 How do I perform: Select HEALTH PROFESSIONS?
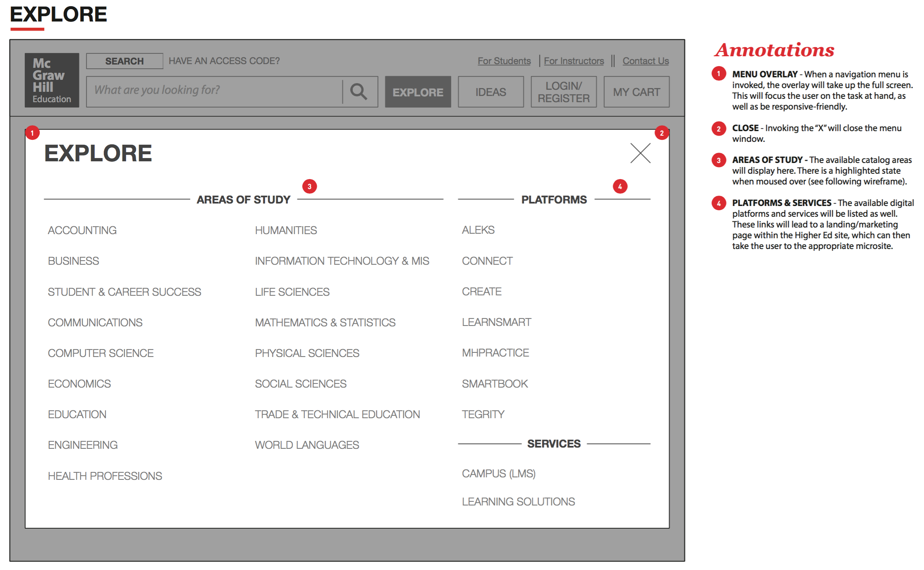(105, 476)
